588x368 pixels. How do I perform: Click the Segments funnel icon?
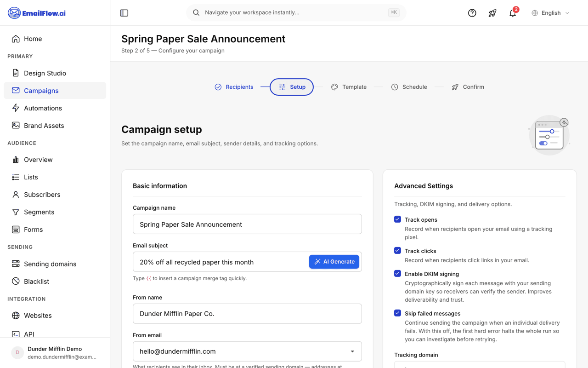click(16, 212)
